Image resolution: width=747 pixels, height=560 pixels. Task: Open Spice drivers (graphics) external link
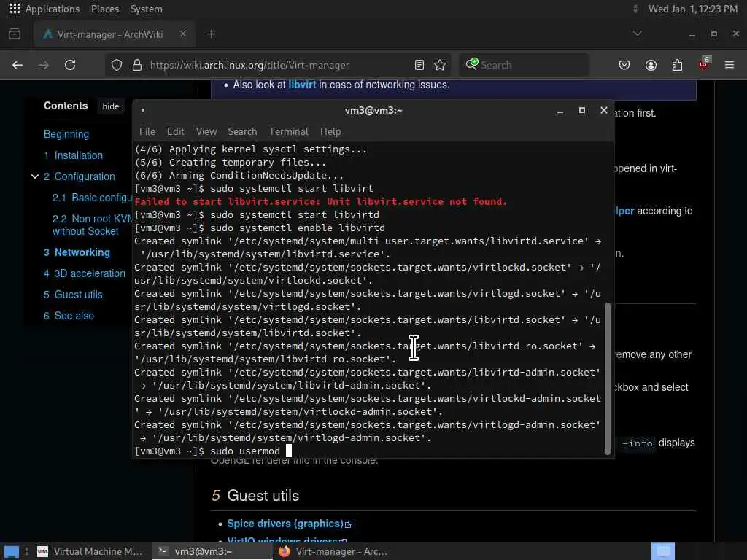click(x=289, y=524)
